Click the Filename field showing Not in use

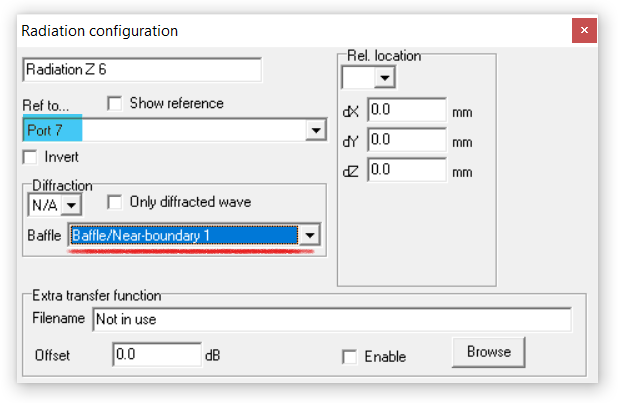coord(330,320)
